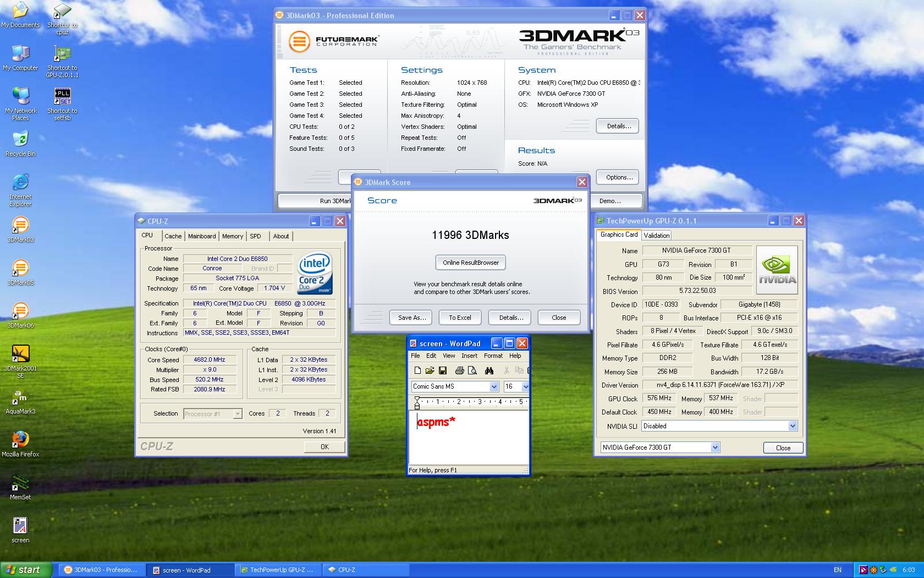Open the WordPad font size dropdown
Screen dimensions: 924x578
(525, 386)
